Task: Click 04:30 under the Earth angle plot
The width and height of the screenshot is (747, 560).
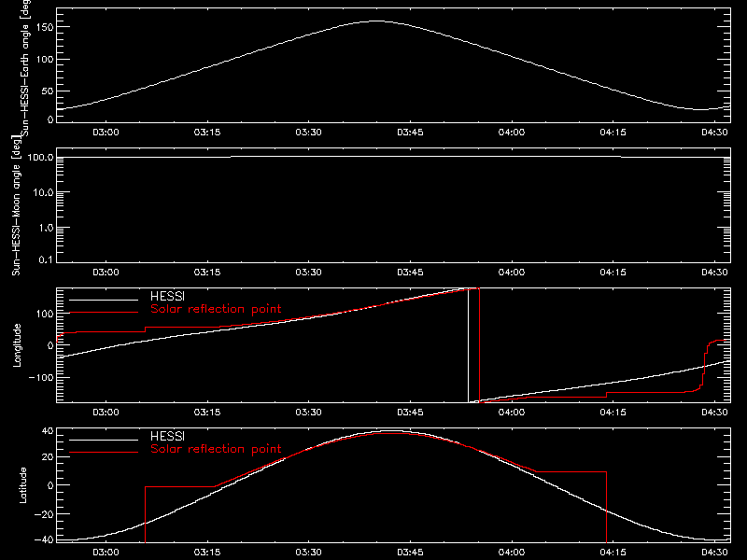Action: (x=714, y=133)
